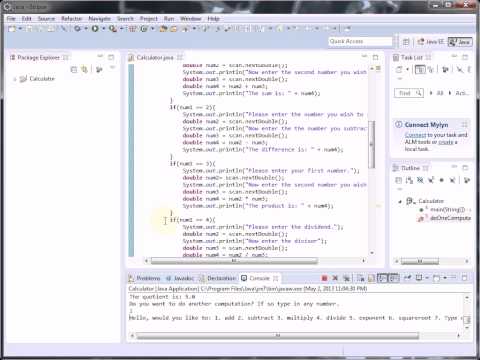480x360 pixels.
Task: Open the New Console View dropdown arrow
Action: click(x=445, y=278)
